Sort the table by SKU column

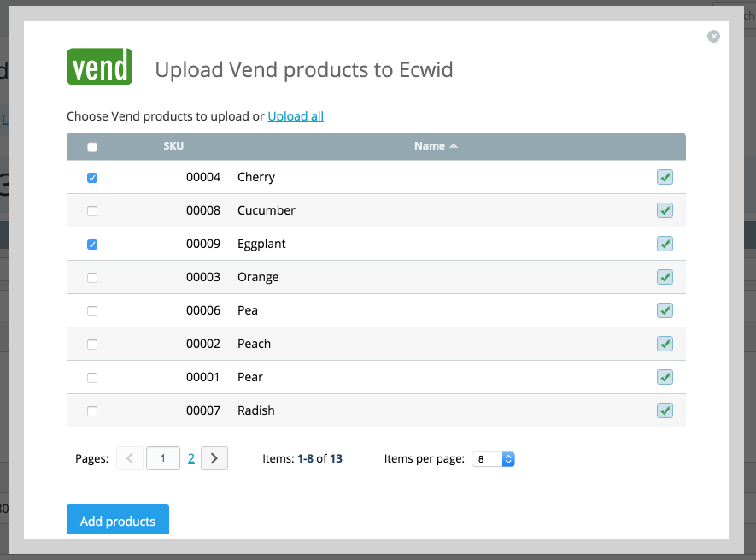(173, 146)
